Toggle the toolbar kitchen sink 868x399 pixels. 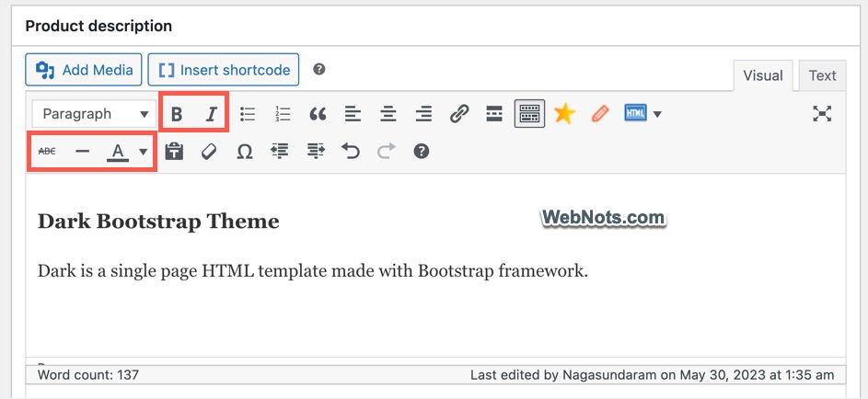click(529, 114)
